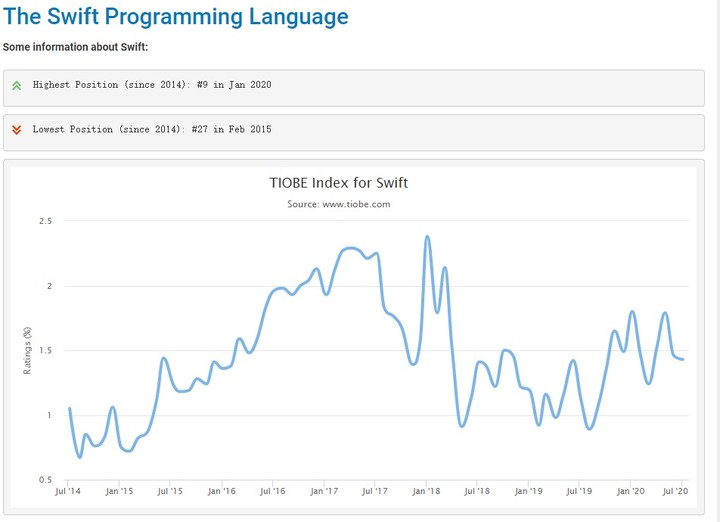Click the Jul '18 x-axis label

(477, 491)
